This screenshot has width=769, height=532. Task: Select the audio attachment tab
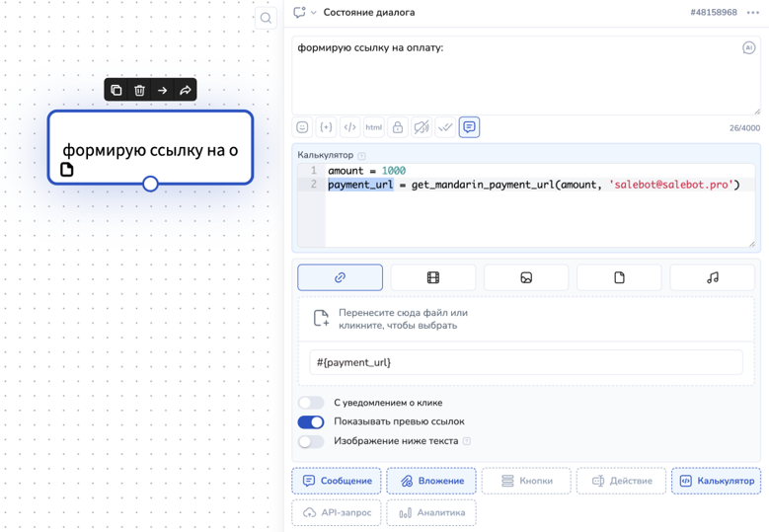(x=712, y=277)
